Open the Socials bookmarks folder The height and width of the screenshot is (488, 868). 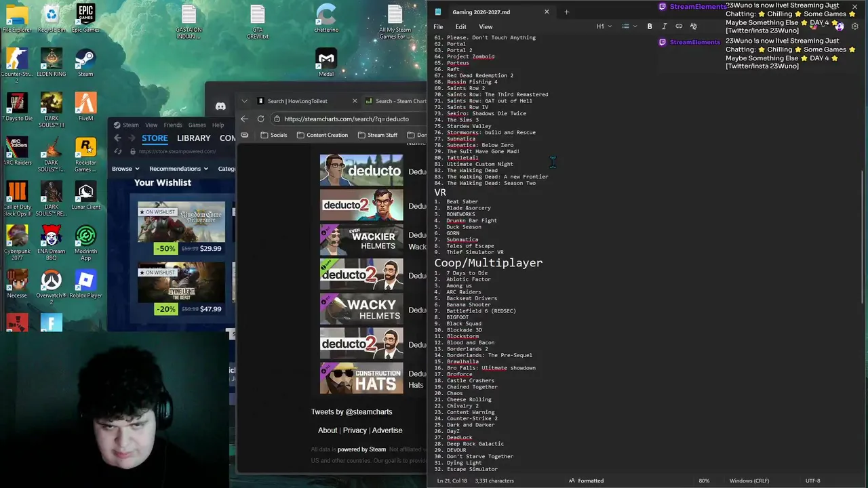pyautogui.click(x=273, y=135)
